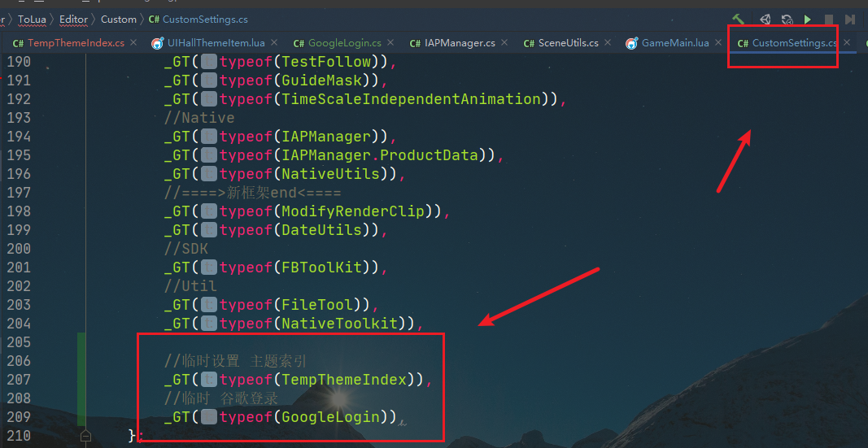
Task: Open the Unity logo toolbar menu
Action: click(765, 20)
